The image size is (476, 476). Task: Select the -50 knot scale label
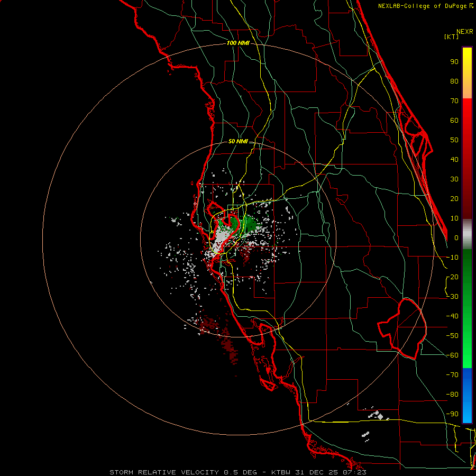coord(452,336)
